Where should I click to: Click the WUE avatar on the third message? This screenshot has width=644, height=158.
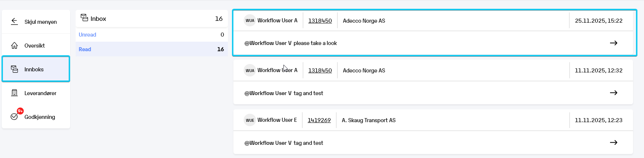[x=250, y=120]
